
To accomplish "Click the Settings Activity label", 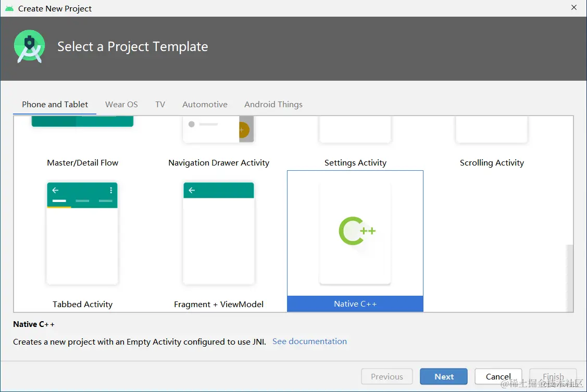I will point(355,163).
